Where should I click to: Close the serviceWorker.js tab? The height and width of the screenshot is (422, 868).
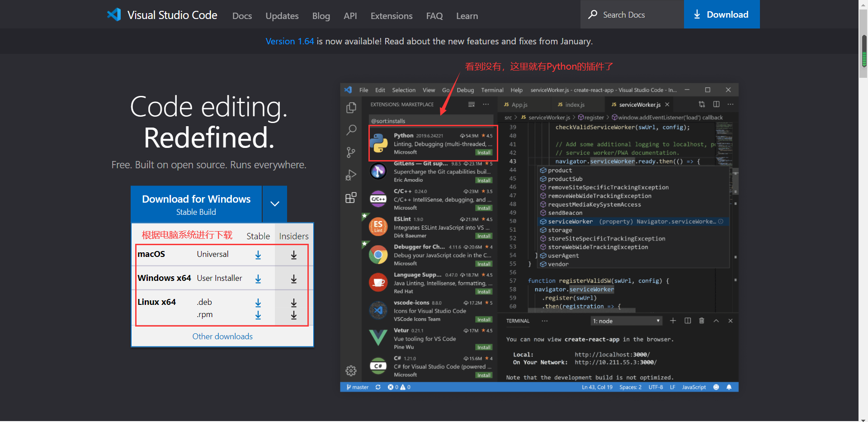click(x=667, y=104)
